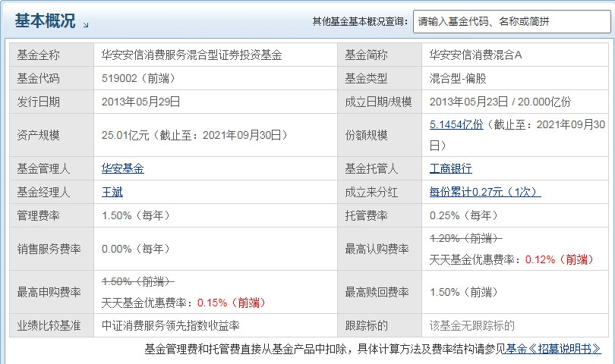Select discounted rate 0.12%（前端）

(560, 259)
